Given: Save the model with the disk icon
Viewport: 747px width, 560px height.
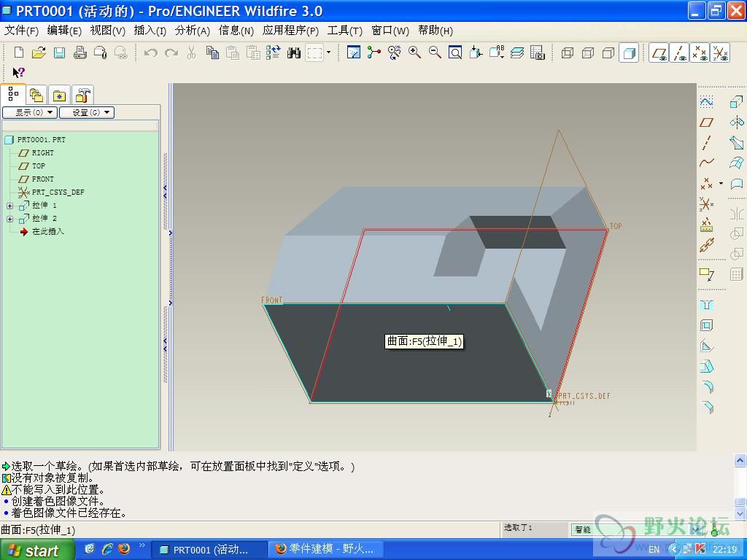Looking at the screenshot, I should point(59,52).
